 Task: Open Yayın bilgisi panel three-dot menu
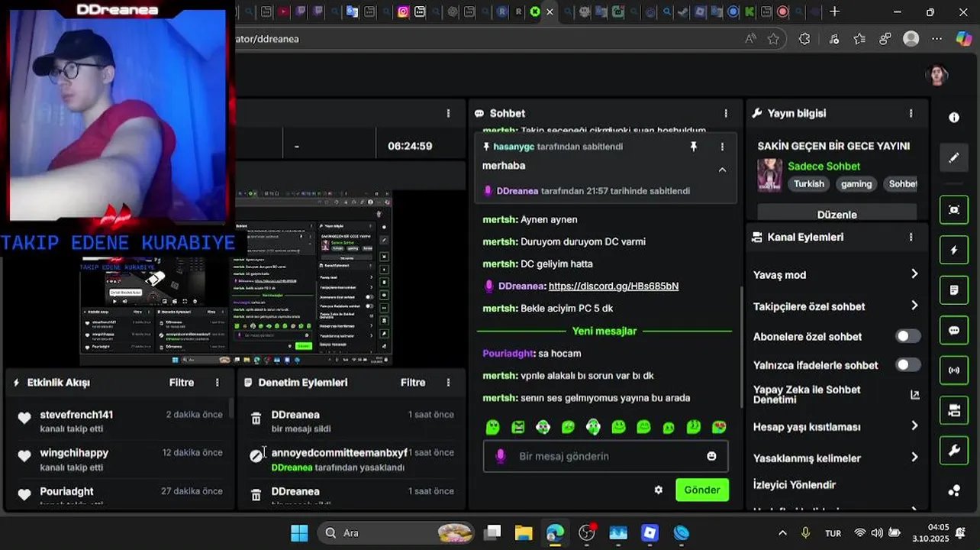(x=911, y=113)
